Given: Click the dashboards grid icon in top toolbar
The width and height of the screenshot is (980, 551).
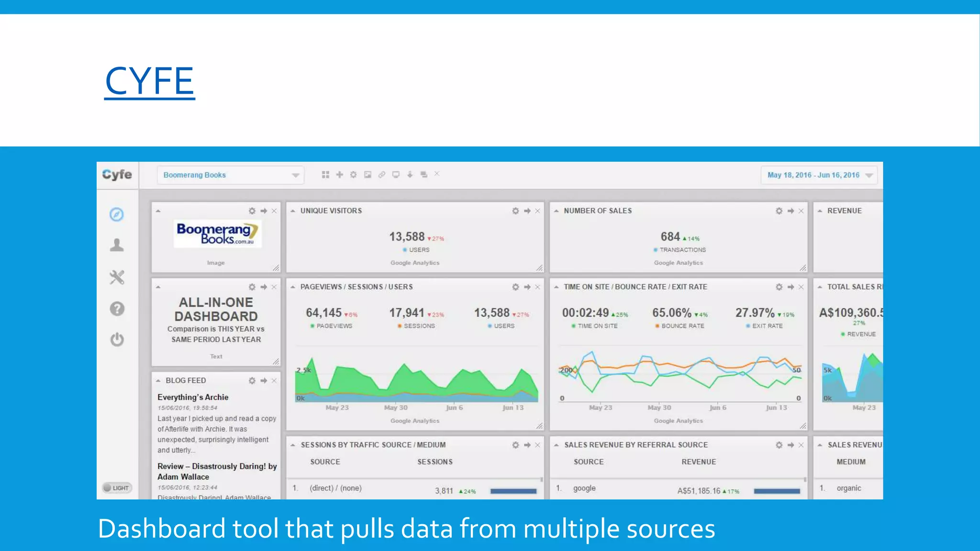Looking at the screenshot, I should (325, 175).
